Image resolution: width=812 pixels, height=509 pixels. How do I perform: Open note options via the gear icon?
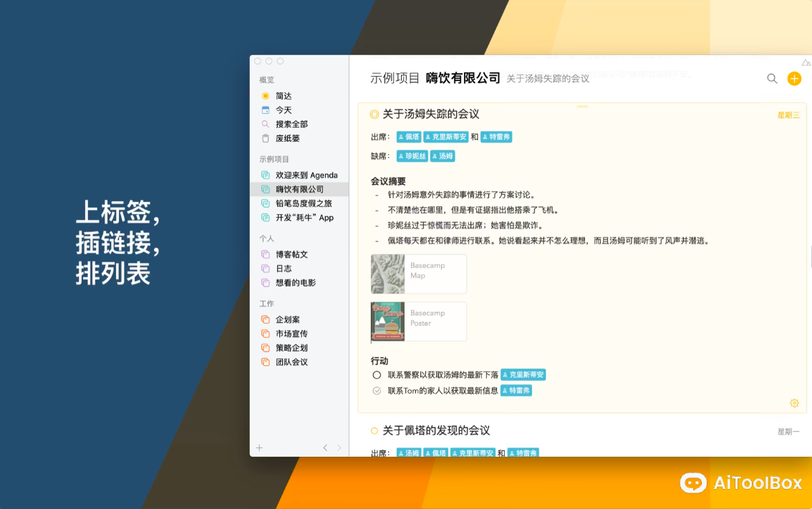(x=793, y=403)
